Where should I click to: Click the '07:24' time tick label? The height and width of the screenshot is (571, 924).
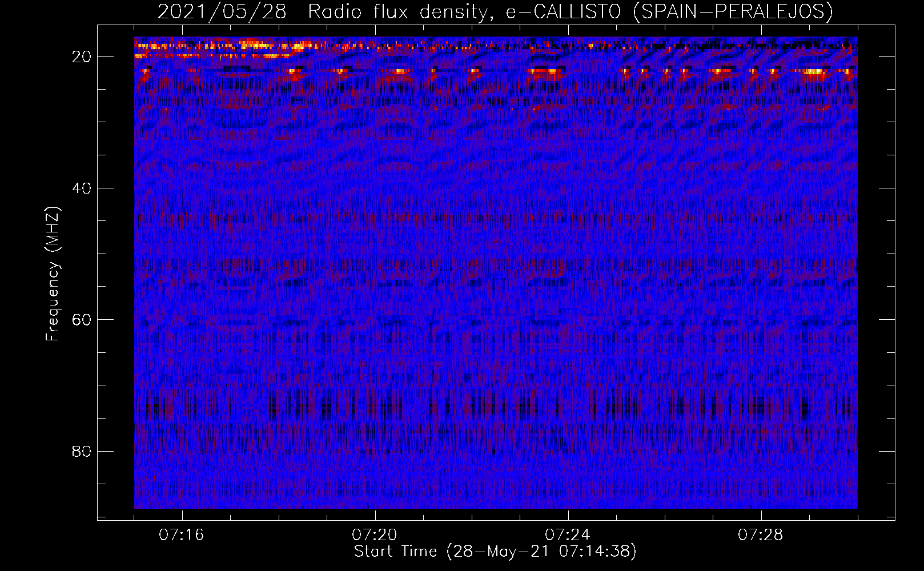coord(568,535)
